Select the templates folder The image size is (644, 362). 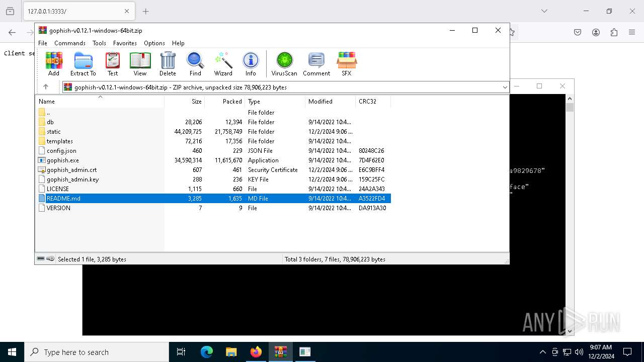pos(213,141)
